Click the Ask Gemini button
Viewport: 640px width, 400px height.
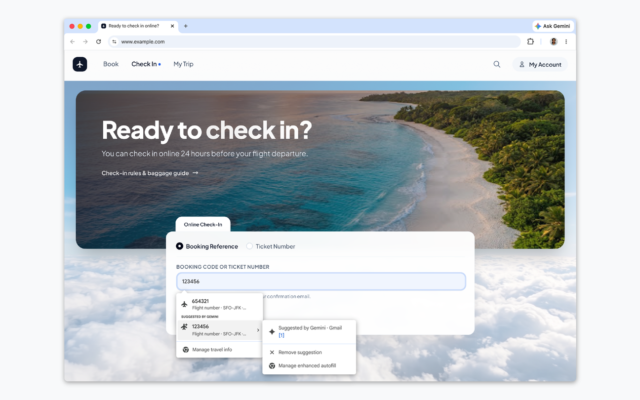tap(553, 26)
